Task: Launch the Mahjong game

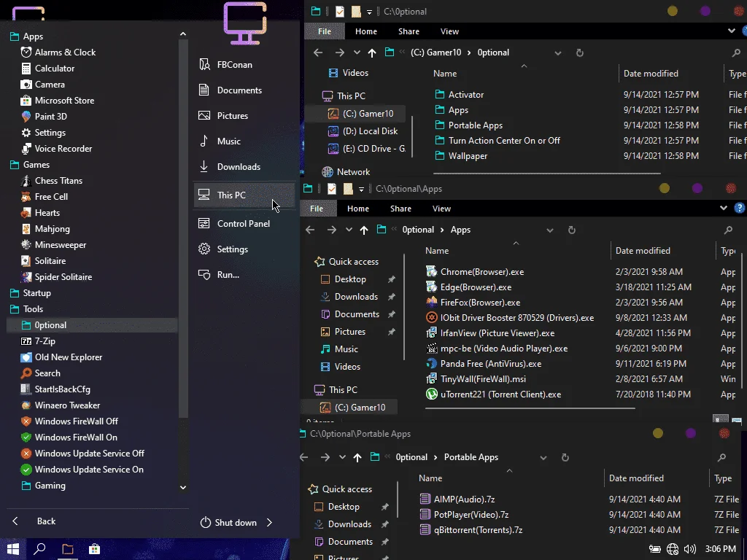Action: coord(52,229)
